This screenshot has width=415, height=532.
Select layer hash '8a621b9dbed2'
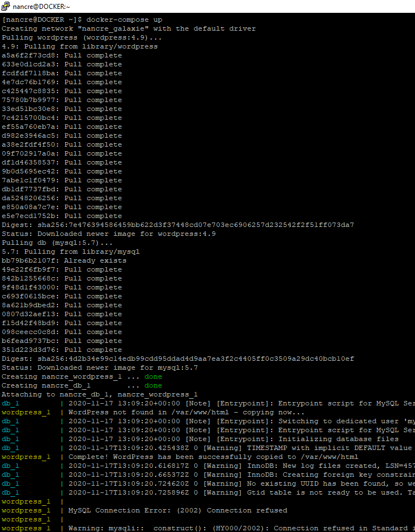[x=28, y=305]
